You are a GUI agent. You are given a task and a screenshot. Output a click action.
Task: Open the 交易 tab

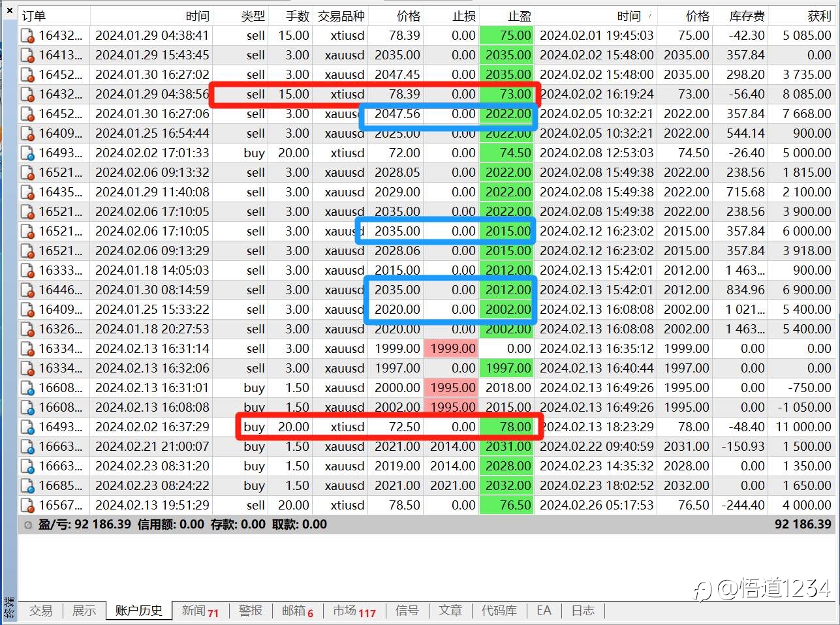pos(40,611)
